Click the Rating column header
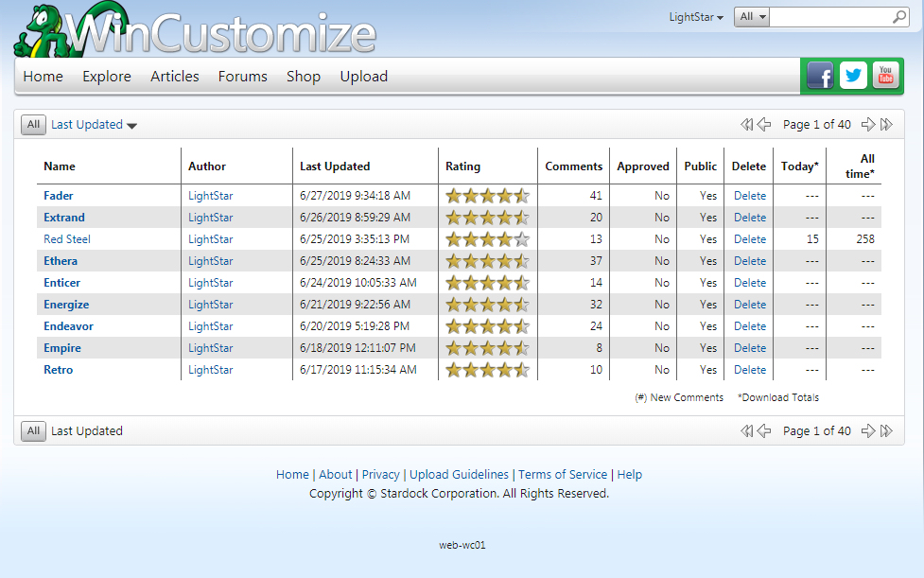The height and width of the screenshot is (578, 924). coord(462,166)
